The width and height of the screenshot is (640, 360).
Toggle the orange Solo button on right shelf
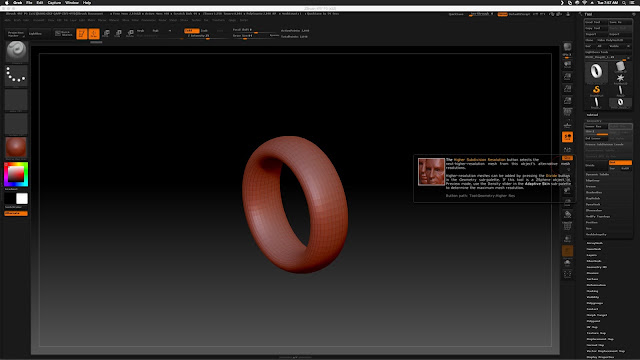[567, 137]
